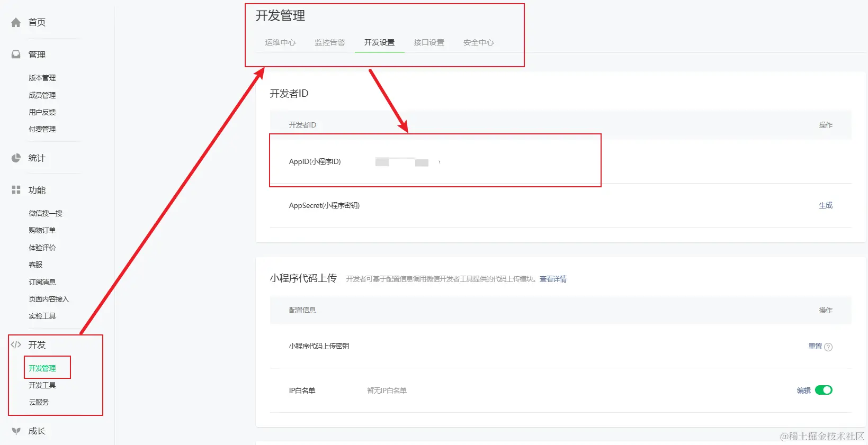868x445 pixels.
Task: Open 云服务 in the sidebar
Action: coord(39,402)
